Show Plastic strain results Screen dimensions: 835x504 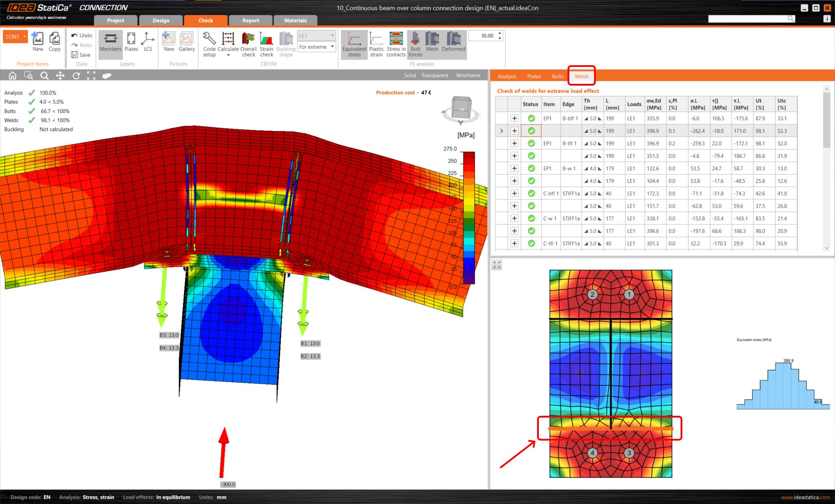pos(376,44)
